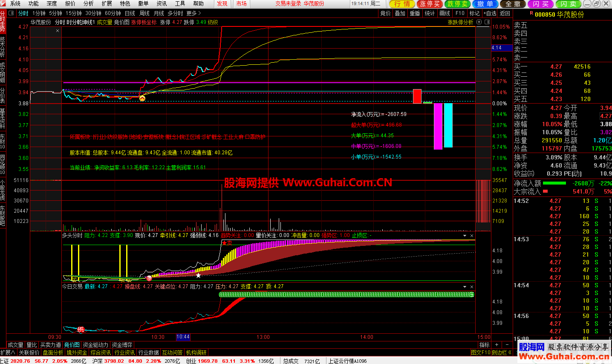The height and width of the screenshot is (364, 612).
Task: Click the yellow 行情 button
Action: coord(402,4)
